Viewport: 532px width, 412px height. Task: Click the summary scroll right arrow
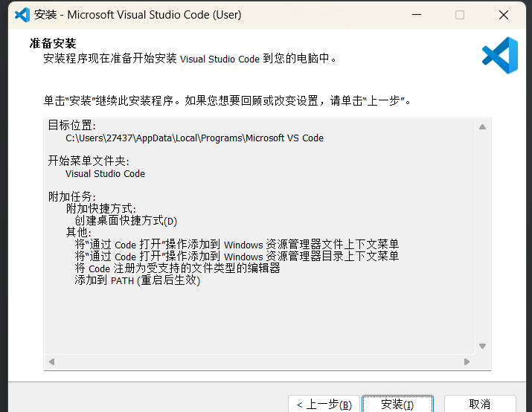[x=467, y=362]
